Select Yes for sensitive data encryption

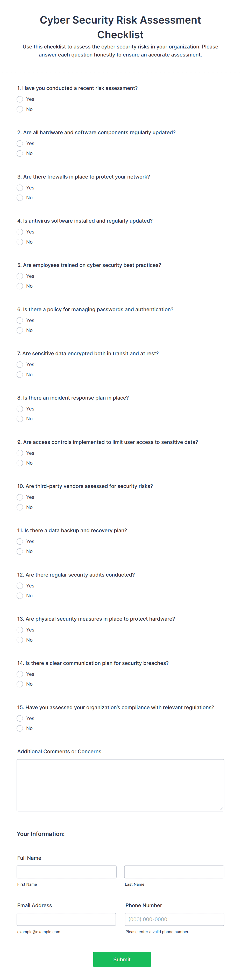[20, 365]
